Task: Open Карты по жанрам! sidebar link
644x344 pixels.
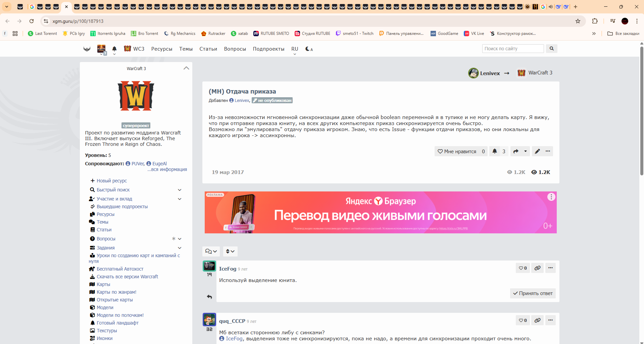Action: tap(116, 292)
